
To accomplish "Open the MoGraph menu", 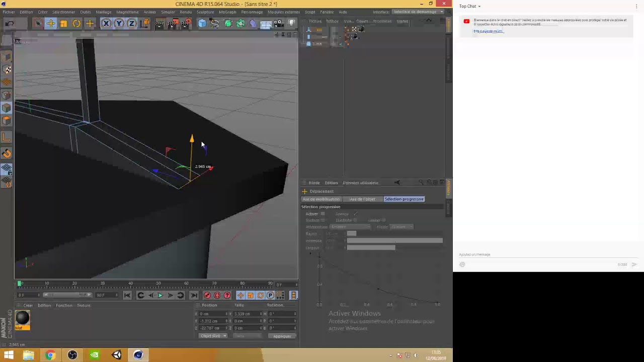I will tap(227, 12).
